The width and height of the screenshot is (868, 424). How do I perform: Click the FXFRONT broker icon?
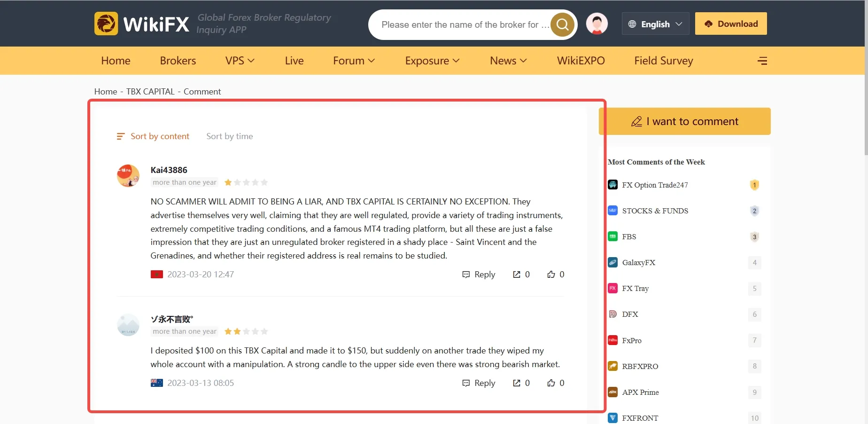(x=612, y=418)
